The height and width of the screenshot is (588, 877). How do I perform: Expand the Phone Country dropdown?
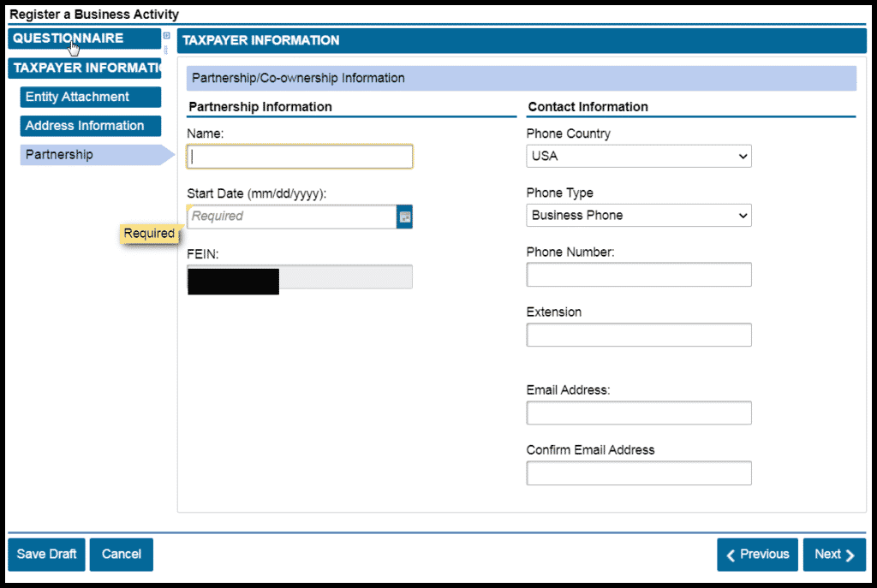pos(638,157)
